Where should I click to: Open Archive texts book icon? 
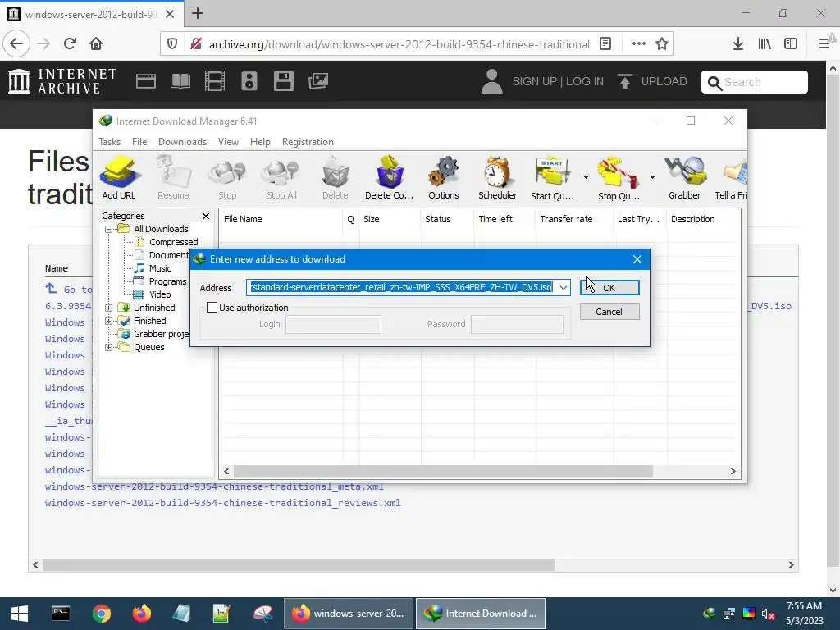pos(180,81)
